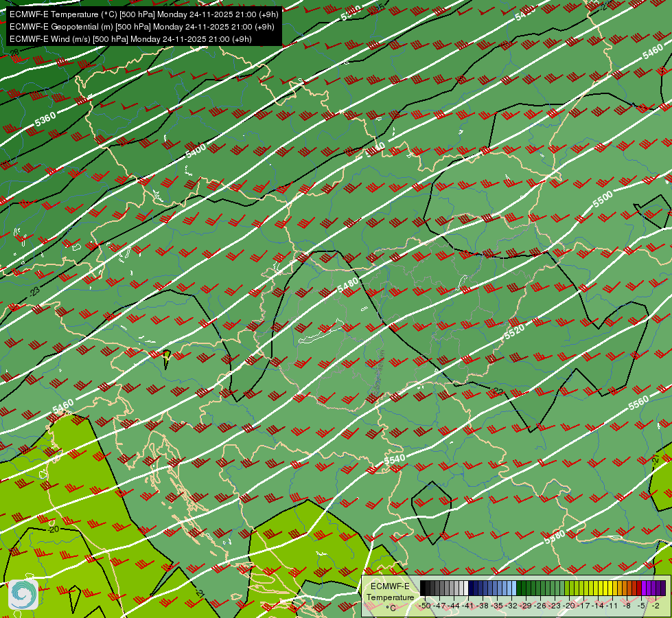Select the ECMWF-E Wind header line
This screenshot has height=618, width=672.
pyautogui.click(x=130, y=39)
